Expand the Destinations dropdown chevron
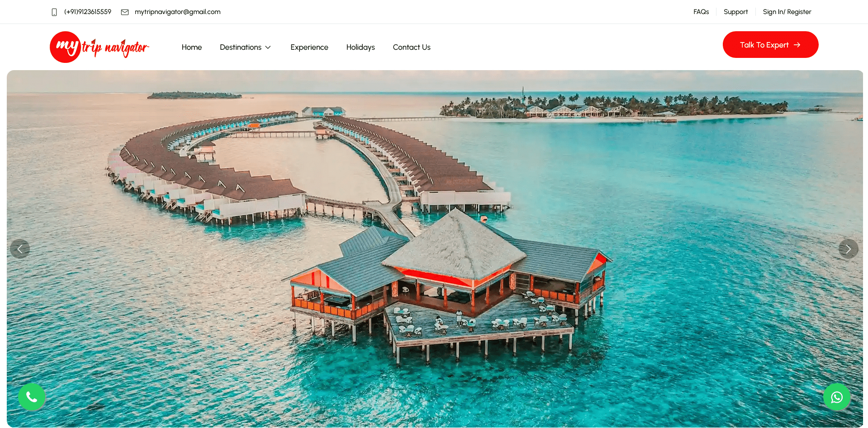 click(268, 48)
